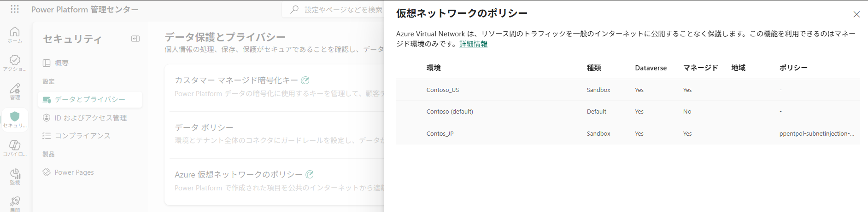Sort by マネージド column header
Screen dimensions: 868x212
(700, 68)
